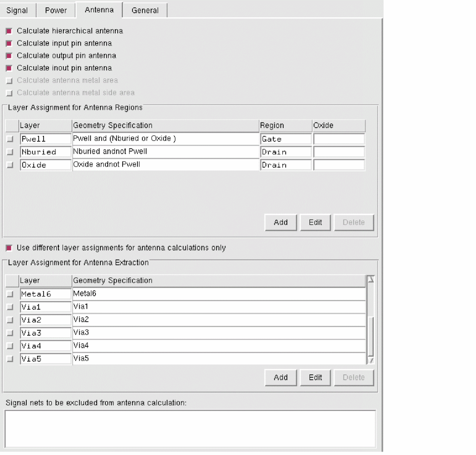Click the excluded signal nets text box
This screenshot has height=455, width=476.
[190, 428]
